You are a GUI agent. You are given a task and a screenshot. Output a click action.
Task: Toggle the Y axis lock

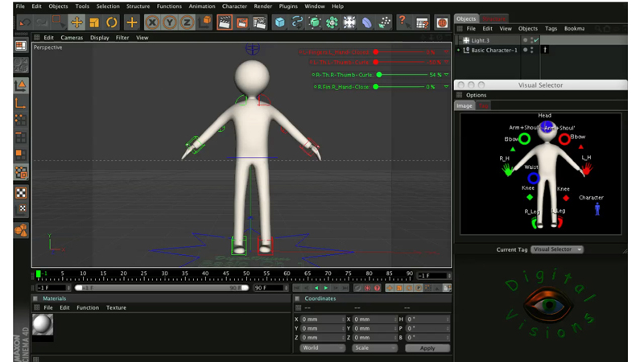[170, 23]
